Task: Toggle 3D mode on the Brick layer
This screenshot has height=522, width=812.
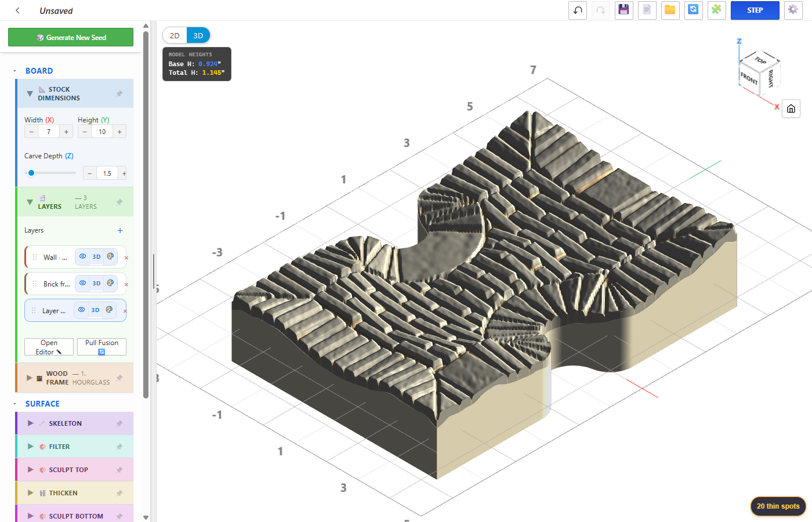Action: (x=96, y=283)
